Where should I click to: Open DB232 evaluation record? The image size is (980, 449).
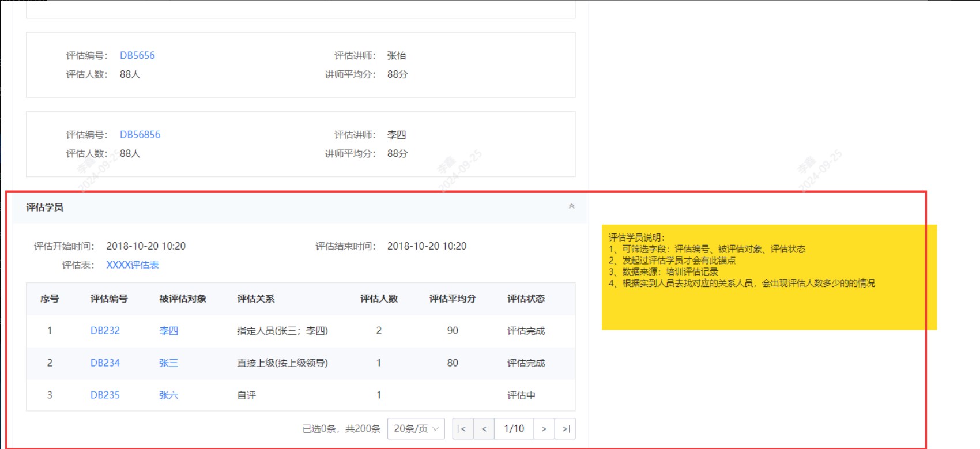coord(105,331)
